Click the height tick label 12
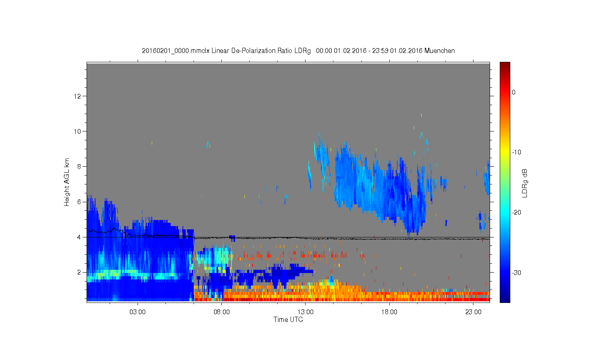The height and width of the screenshot is (364, 607). (78, 96)
